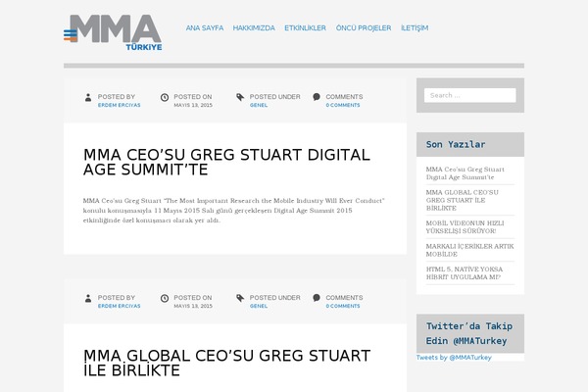Click author icon on first post
The image size is (588, 392).
coord(88,98)
